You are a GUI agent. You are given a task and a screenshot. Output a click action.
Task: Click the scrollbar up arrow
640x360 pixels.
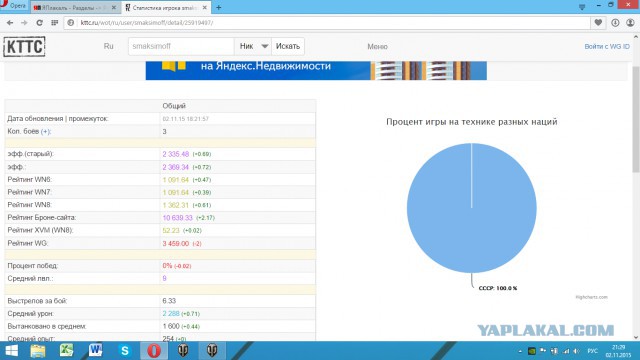636,37
